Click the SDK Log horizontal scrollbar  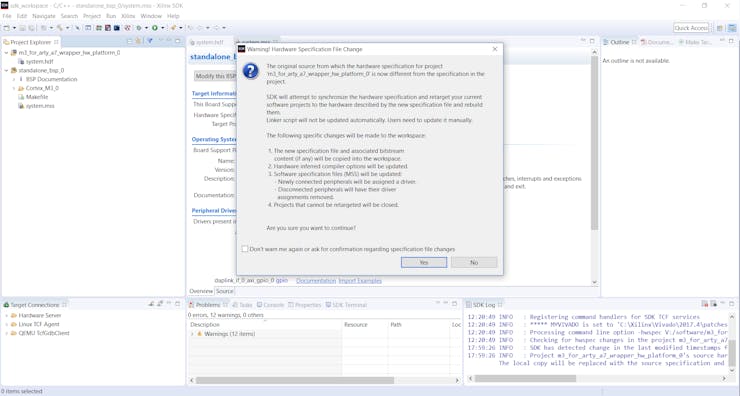[525, 379]
